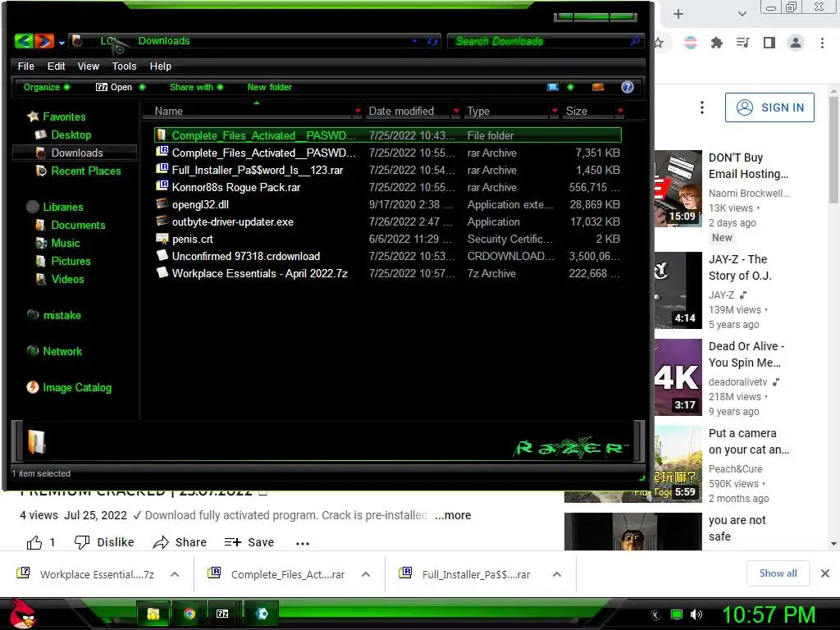Expand options for Workplace Essential download
The height and width of the screenshot is (630, 840).
[175, 574]
